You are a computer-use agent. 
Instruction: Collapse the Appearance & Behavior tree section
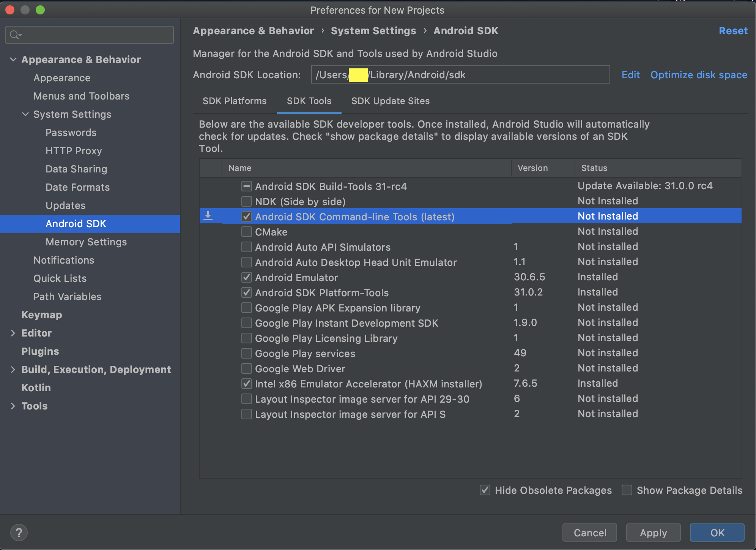point(13,60)
